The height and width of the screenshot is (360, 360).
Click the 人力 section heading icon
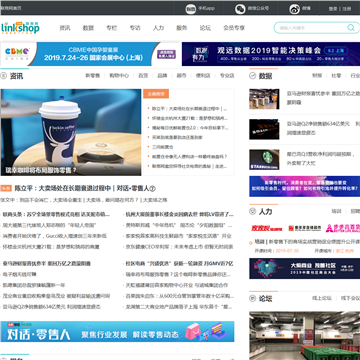point(252,211)
